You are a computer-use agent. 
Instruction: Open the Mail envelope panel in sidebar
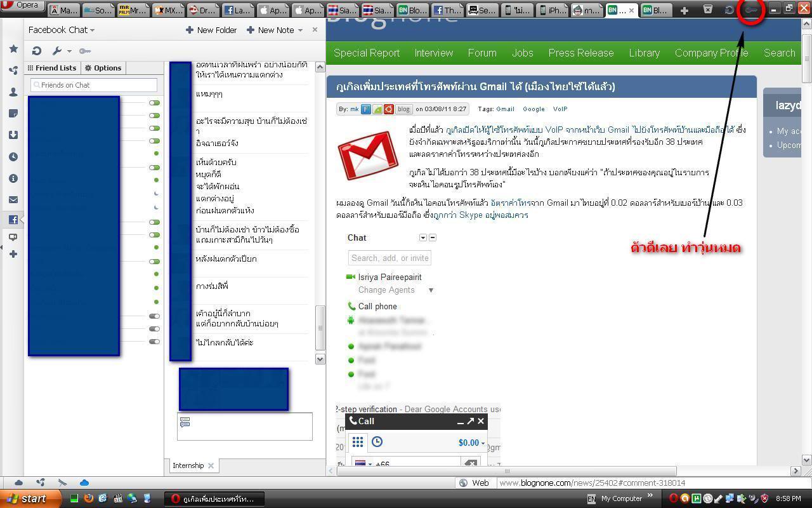click(13, 200)
